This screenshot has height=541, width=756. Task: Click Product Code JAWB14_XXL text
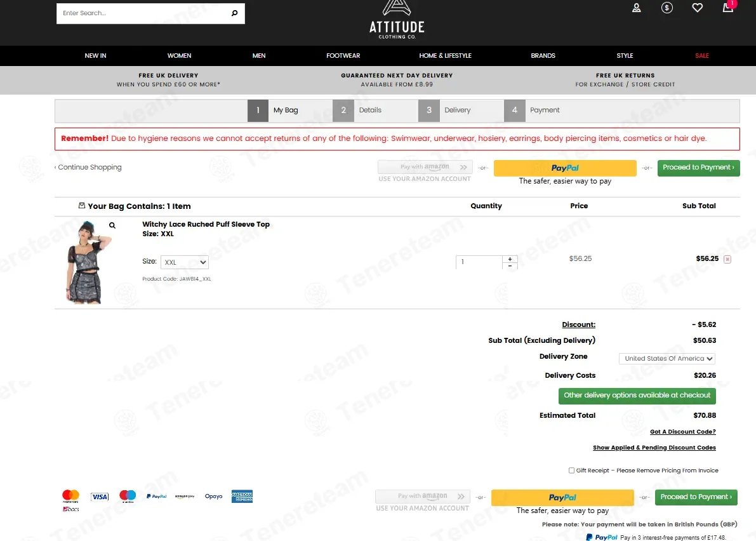176,279
